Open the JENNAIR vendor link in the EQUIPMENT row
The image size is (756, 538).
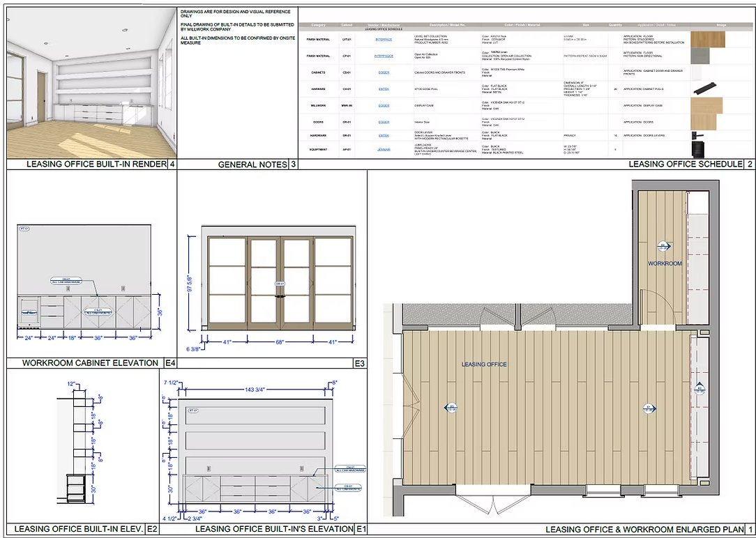[x=384, y=149]
